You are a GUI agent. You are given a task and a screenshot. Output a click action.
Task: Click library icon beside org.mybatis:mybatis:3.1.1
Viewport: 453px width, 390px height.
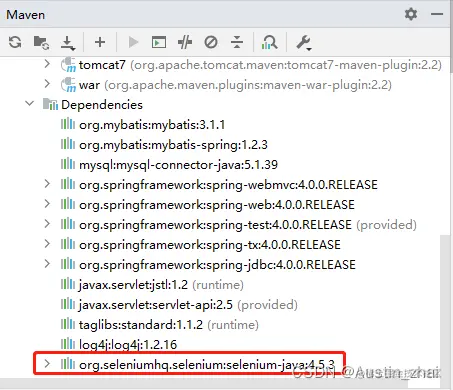pos(68,124)
